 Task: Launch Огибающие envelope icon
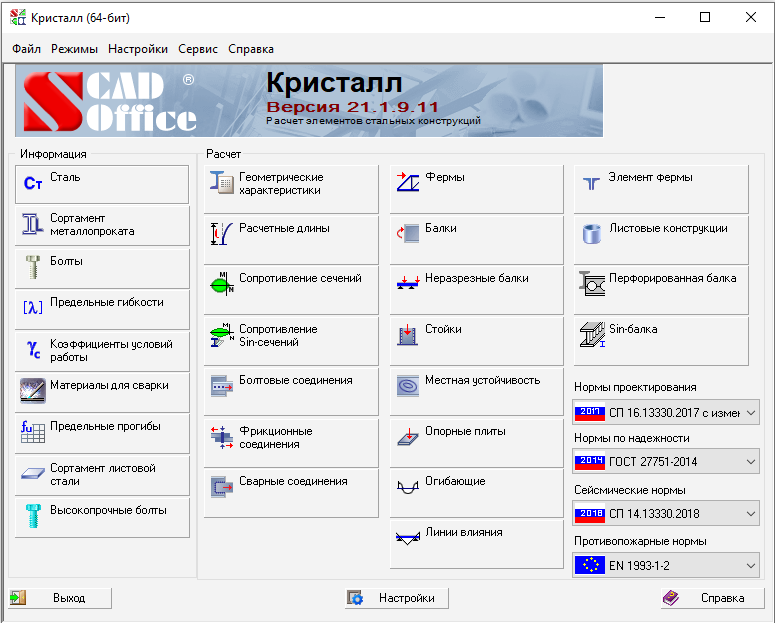(x=408, y=488)
